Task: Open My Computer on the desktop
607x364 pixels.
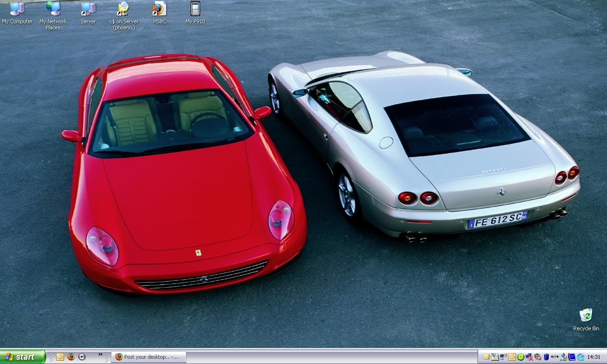Action: 17,9
